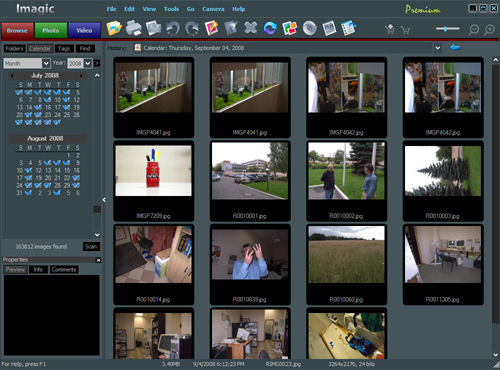The height and width of the screenshot is (370, 500).
Task: Go to previous month arrow beside July 2008
Action: pos(12,76)
